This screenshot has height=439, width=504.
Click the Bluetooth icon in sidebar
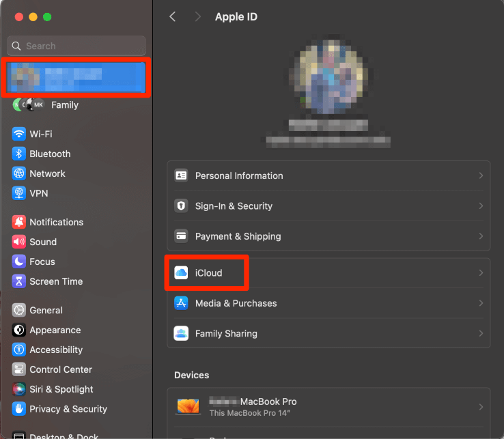[x=19, y=154]
